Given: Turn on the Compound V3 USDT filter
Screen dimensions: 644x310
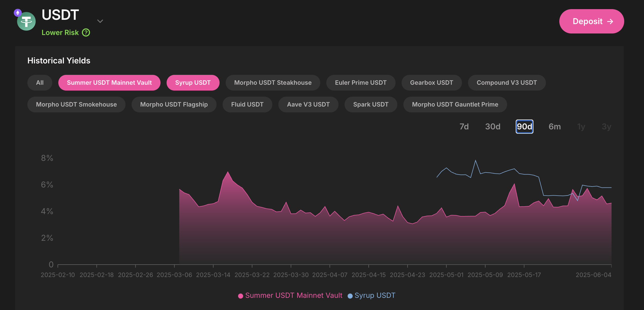Looking at the screenshot, I should tap(507, 83).
